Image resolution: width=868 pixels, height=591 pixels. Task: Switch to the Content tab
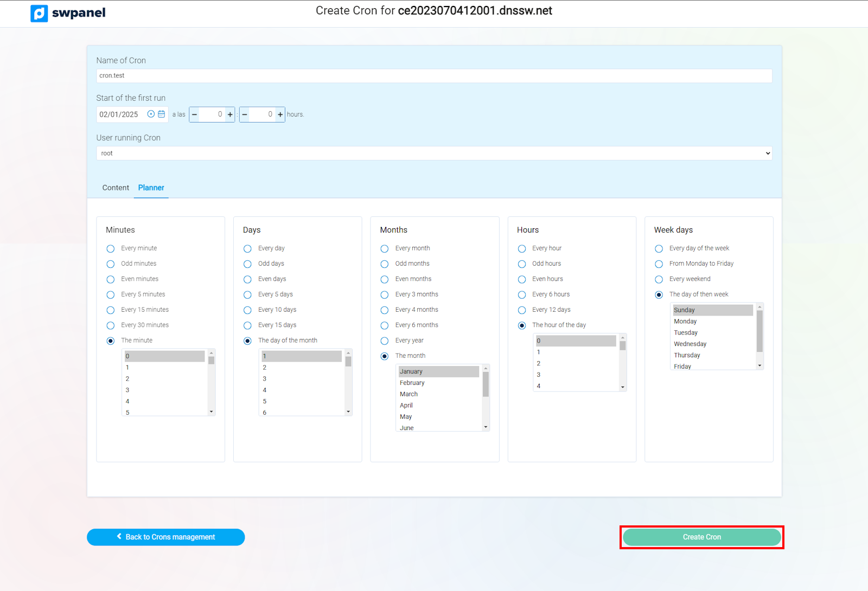116,188
